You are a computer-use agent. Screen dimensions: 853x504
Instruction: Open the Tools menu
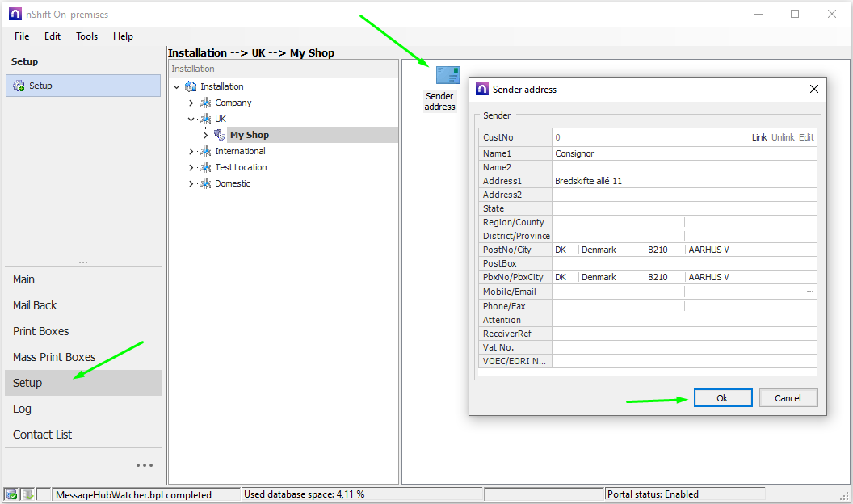tap(86, 36)
